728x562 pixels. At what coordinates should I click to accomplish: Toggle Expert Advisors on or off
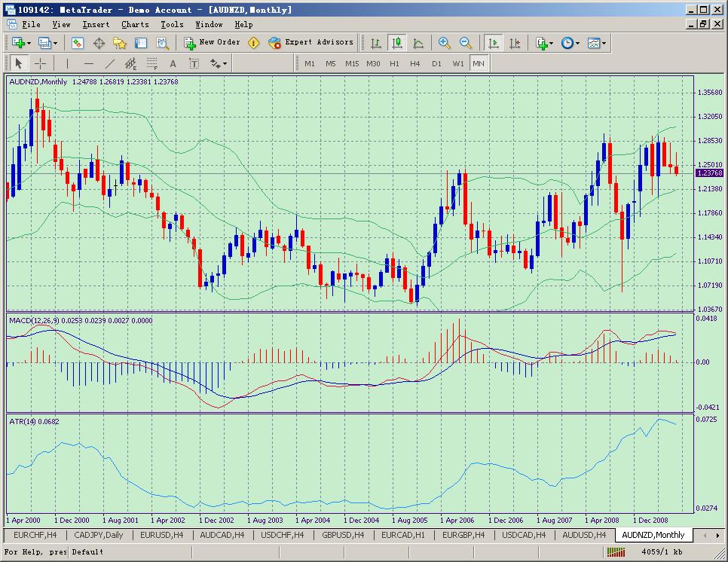coord(310,43)
